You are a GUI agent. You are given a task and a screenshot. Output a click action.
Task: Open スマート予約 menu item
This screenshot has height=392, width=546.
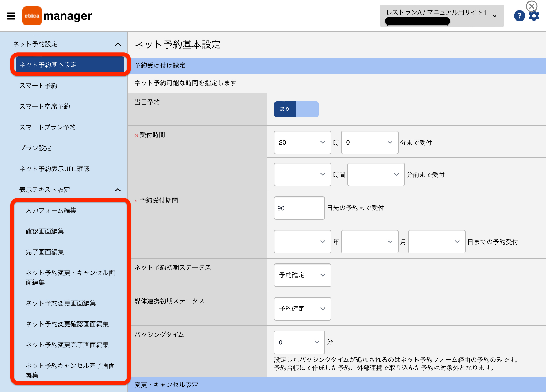click(x=38, y=86)
